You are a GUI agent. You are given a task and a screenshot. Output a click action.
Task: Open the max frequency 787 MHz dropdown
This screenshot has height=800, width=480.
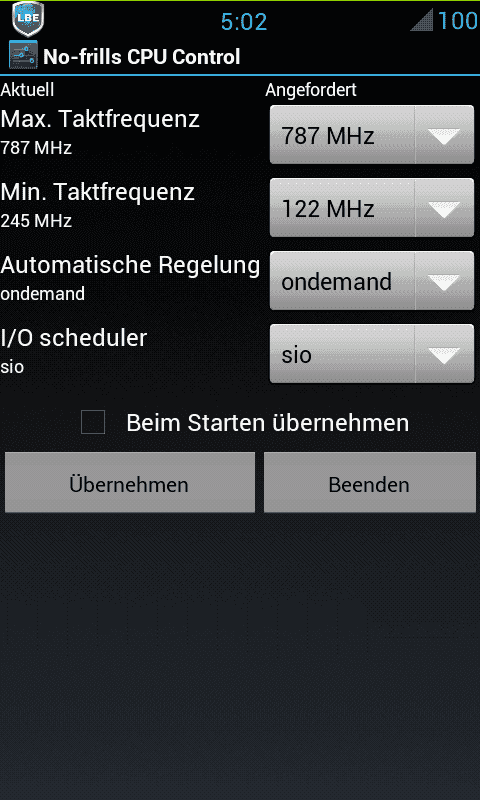372,135
